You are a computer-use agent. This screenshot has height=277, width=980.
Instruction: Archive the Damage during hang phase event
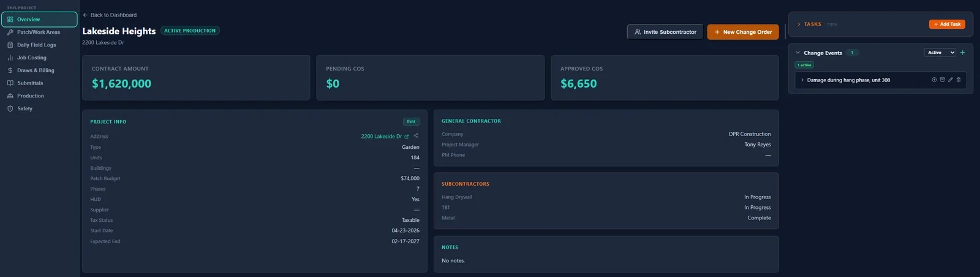click(x=942, y=80)
